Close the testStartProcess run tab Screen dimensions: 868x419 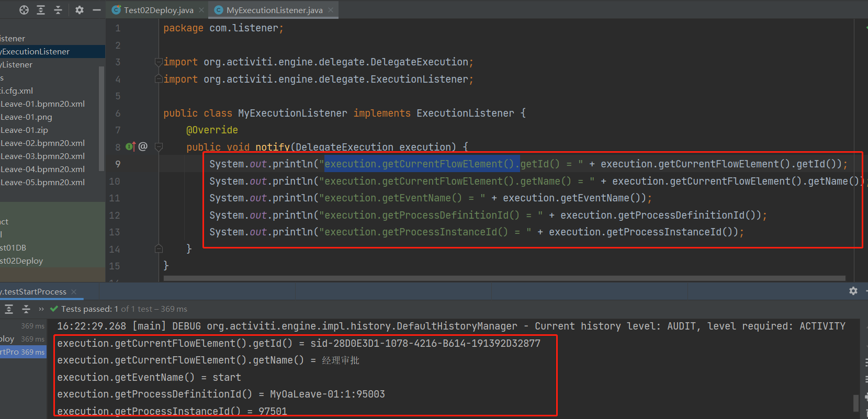point(74,291)
